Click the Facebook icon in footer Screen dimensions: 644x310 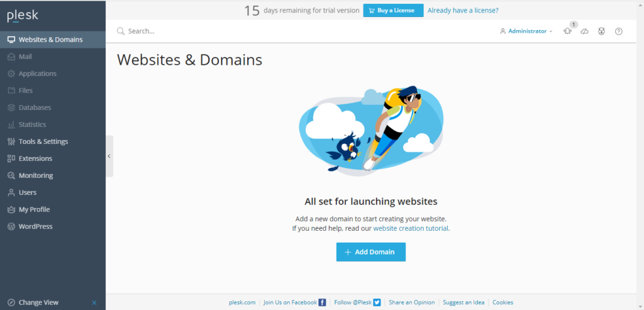(x=323, y=302)
